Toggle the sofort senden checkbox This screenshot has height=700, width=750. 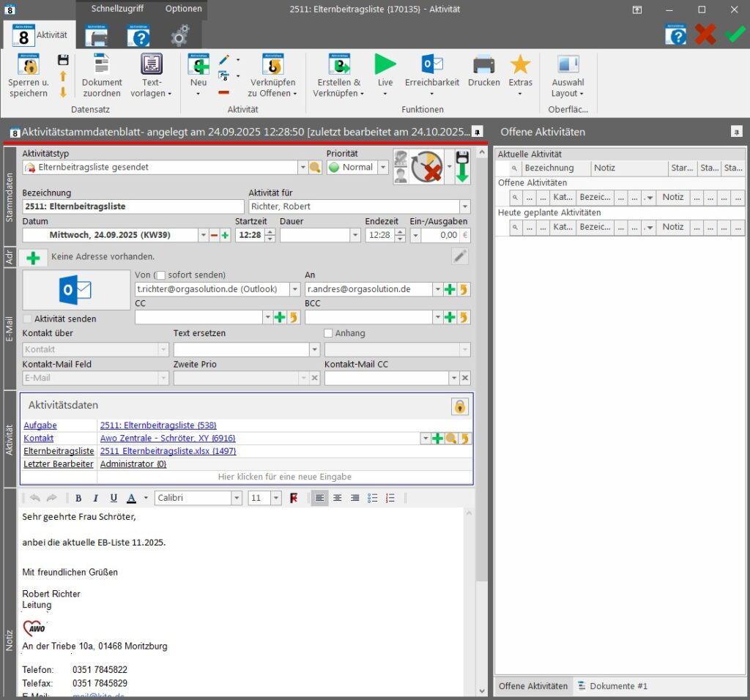pyautogui.click(x=161, y=275)
